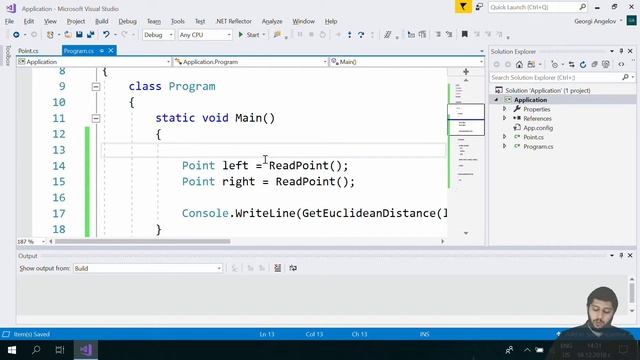
Task: Toggle auto-hide pin on Output panel
Action: [x=621, y=255]
